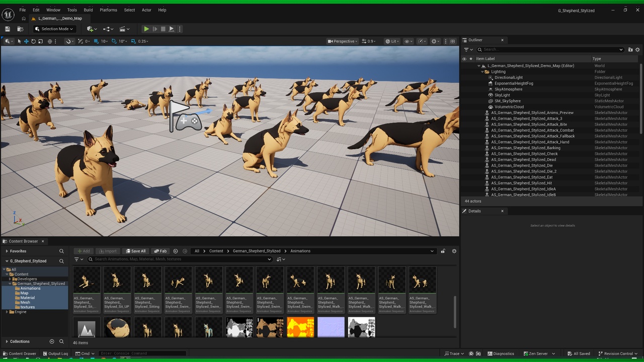644x362 pixels.
Task: Collapse the Lighting folder in Outliner
Action: [481, 72]
